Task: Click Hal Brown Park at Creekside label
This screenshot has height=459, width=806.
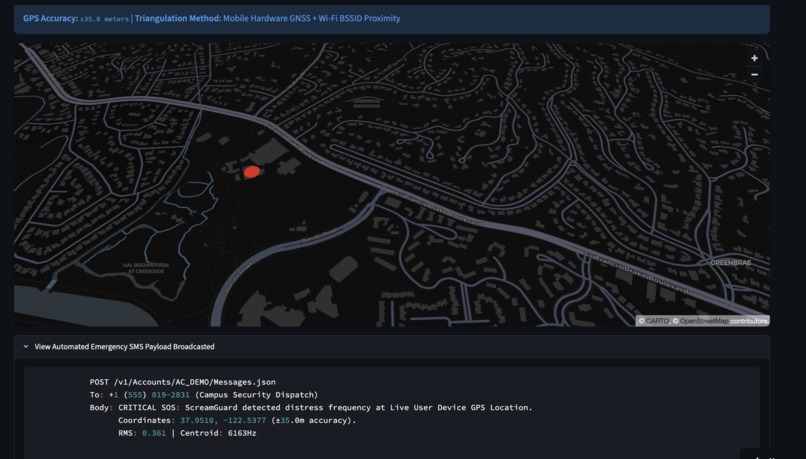Action: [146, 268]
